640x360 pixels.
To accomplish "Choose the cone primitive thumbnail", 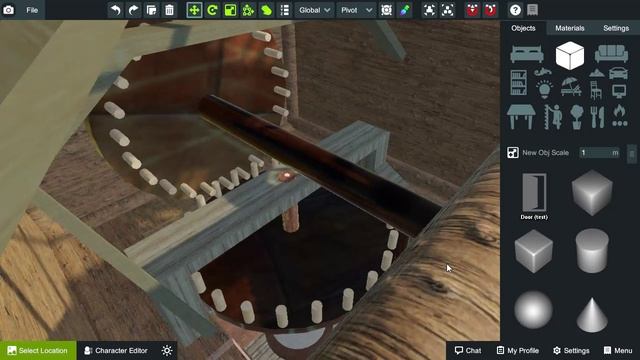I will (592, 315).
